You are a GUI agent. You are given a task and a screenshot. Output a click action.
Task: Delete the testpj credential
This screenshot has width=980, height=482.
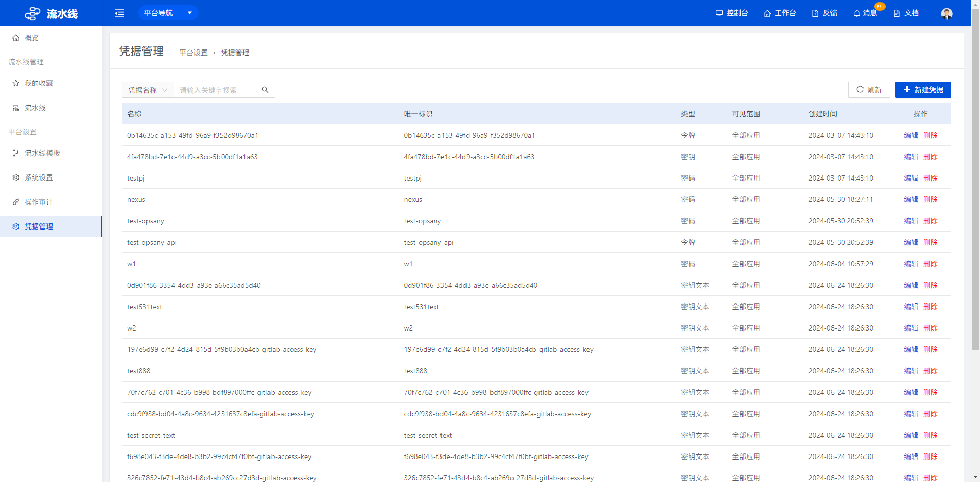pyautogui.click(x=930, y=178)
